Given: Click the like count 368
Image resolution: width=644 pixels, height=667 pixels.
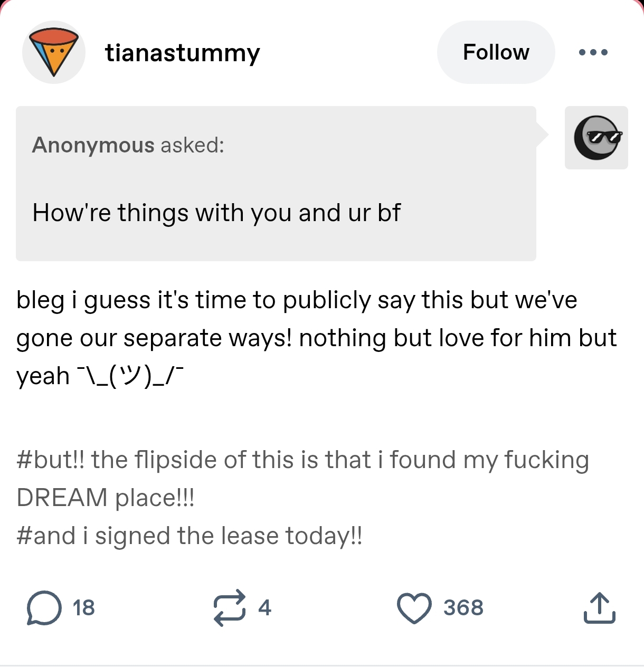Looking at the screenshot, I should (463, 608).
